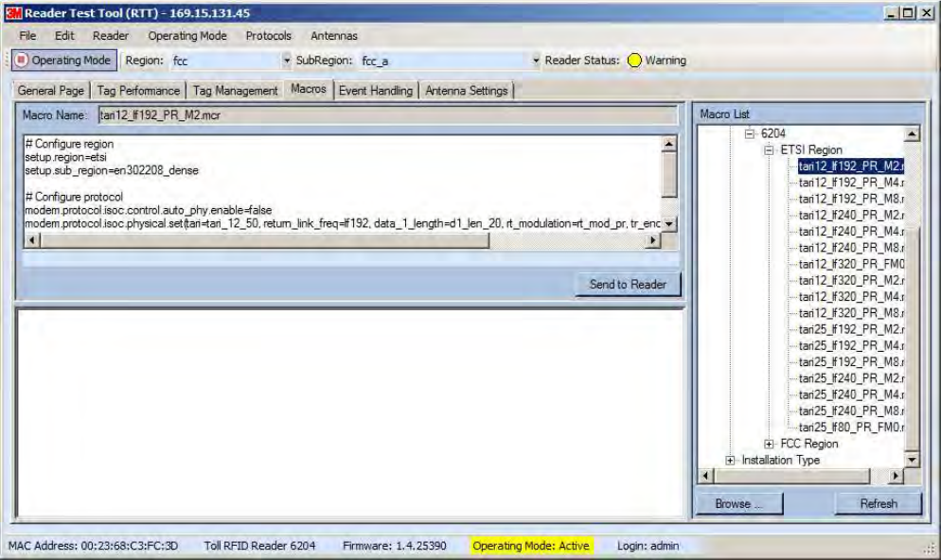
Task: Select macro tari25_lf240_PR_M2 in Macro List
Action: [x=851, y=378]
